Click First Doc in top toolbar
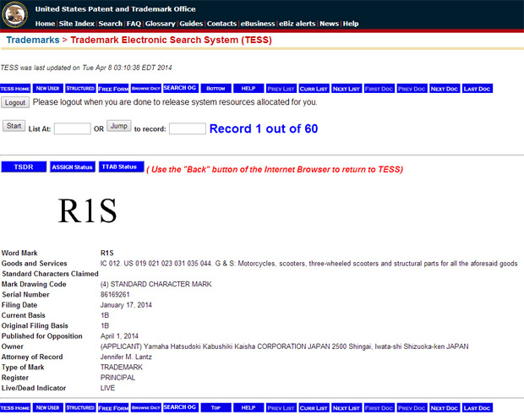This screenshot has width=524, height=420. [379, 89]
